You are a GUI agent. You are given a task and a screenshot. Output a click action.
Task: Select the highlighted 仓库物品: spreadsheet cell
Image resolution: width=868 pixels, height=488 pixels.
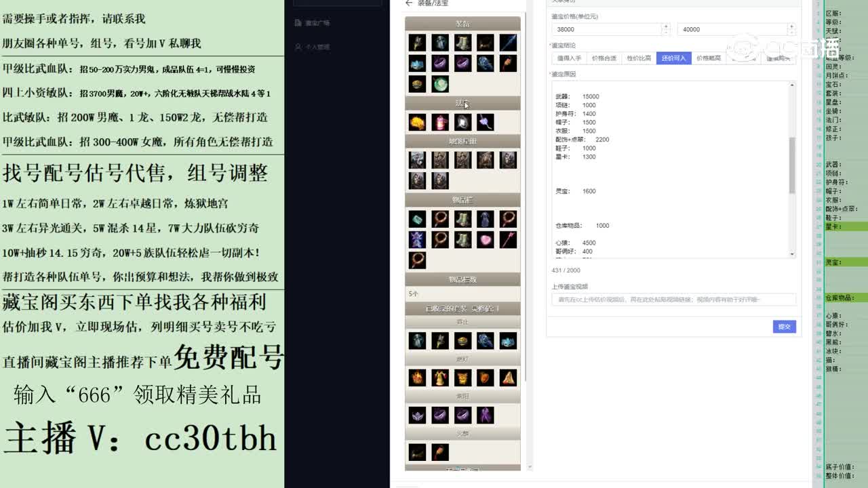coord(846,298)
